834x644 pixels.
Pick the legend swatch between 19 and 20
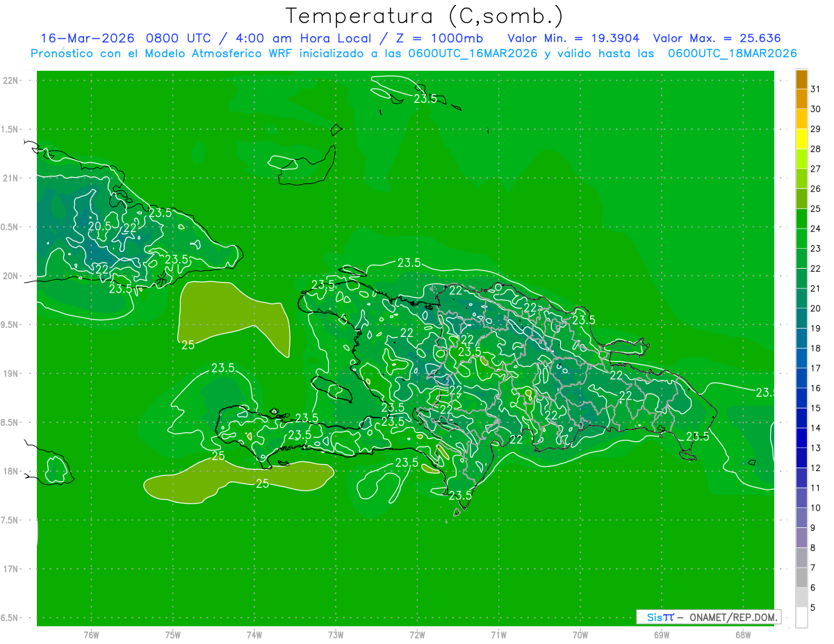[x=801, y=318]
